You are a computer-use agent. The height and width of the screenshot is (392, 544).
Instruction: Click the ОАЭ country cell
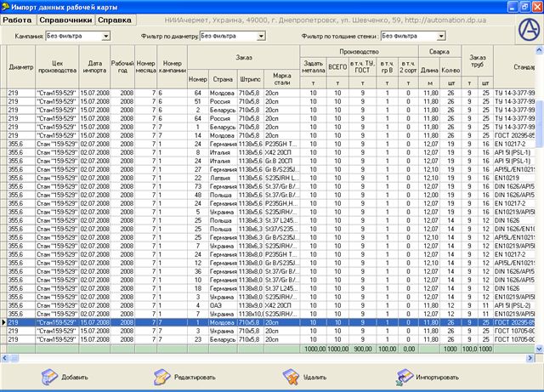coord(223,305)
